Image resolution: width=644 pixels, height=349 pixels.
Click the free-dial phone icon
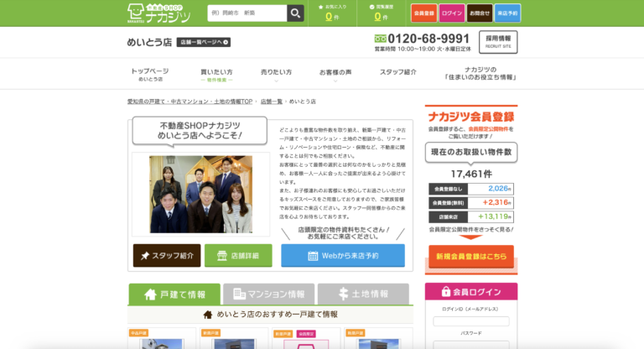381,39
